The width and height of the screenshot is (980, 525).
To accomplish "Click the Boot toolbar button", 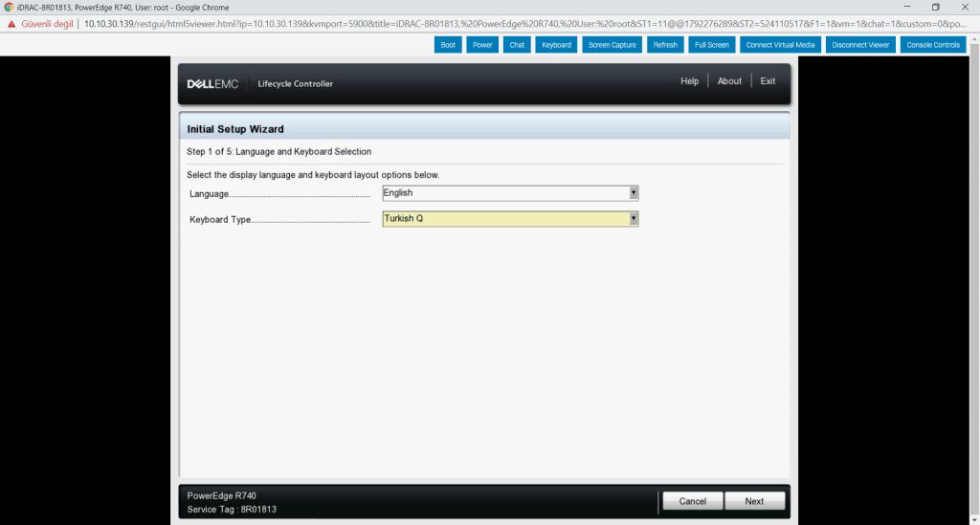I will pyautogui.click(x=448, y=45).
